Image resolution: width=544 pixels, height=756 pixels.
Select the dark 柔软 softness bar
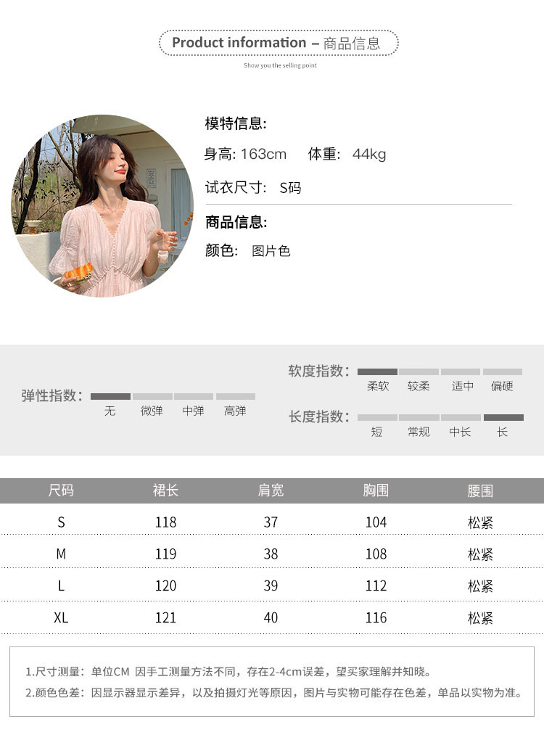point(377,371)
